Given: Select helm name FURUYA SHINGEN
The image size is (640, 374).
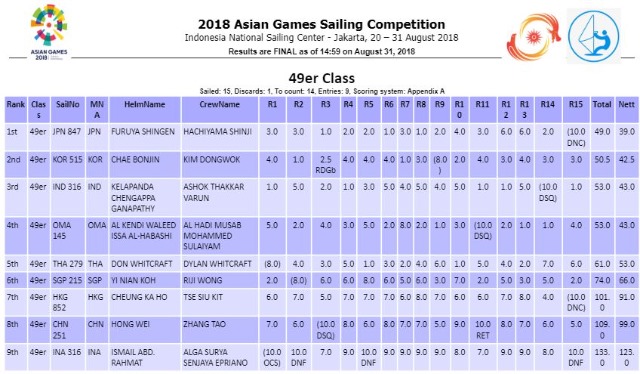Looking at the screenshot, I should click(143, 132).
